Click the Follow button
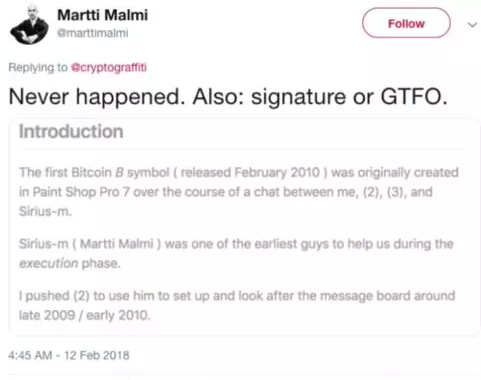Screen dimensions: 481x380 pyautogui.click(x=406, y=23)
